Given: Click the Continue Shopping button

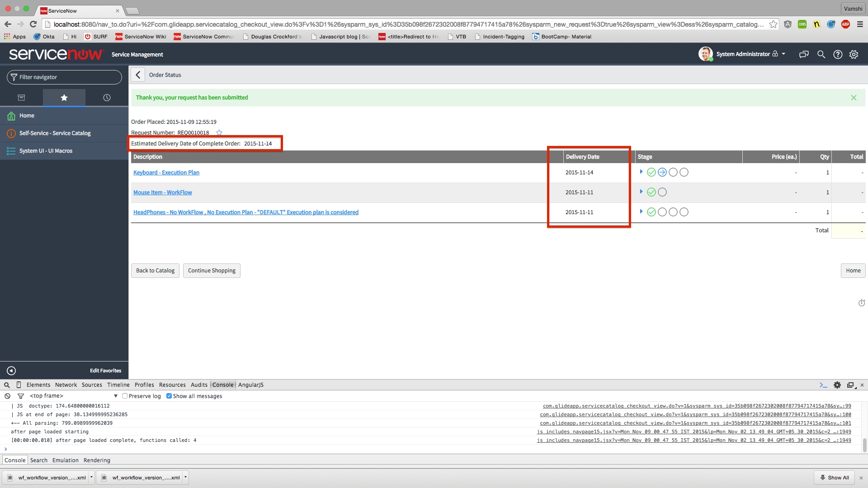Looking at the screenshot, I should pos(212,270).
